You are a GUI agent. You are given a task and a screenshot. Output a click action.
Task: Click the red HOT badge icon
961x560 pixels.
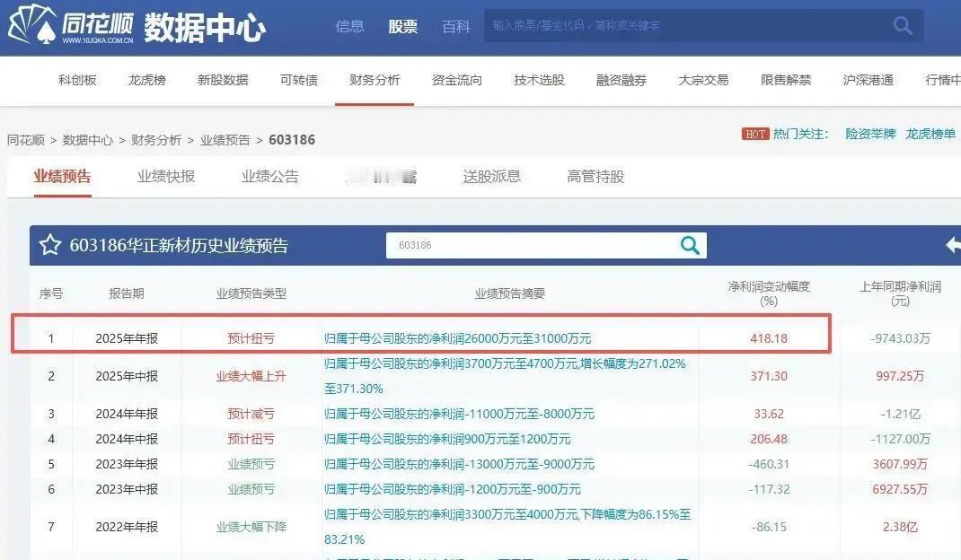[x=755, y=134]
